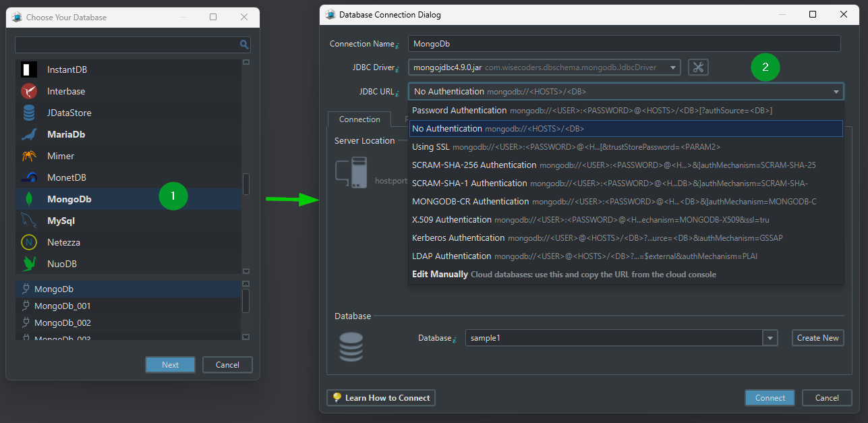Pick Kerberos Authentication option
Screen dimensions: 868x423
626,237
